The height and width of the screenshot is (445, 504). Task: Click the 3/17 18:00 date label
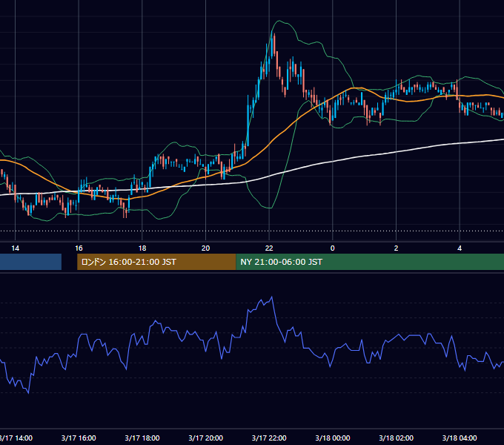coord(142,438)
